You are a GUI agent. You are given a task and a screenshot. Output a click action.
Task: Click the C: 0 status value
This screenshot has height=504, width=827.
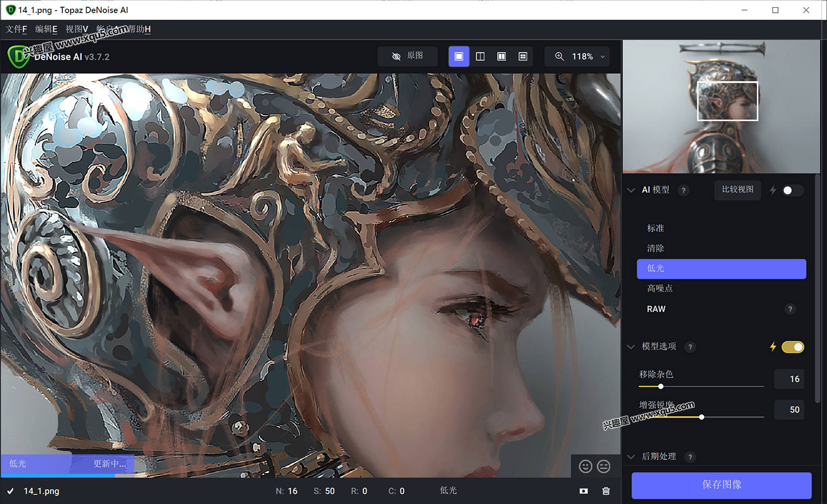coord(396,491)
